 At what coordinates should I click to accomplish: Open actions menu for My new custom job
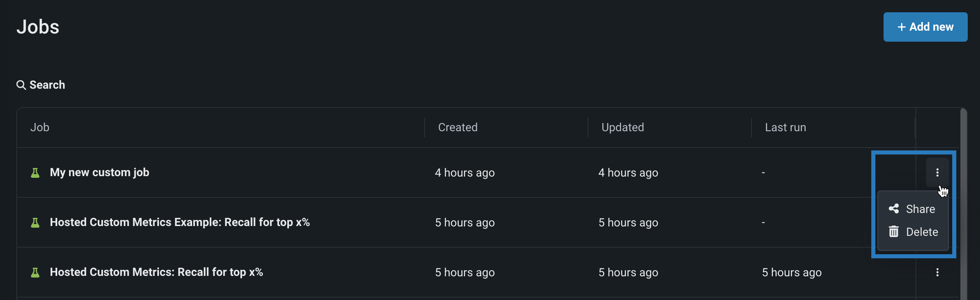937,172
